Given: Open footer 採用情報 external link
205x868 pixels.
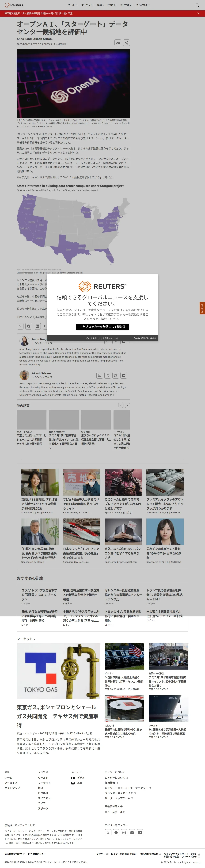Looking at the screenshot, I should [x=111, y=783].
